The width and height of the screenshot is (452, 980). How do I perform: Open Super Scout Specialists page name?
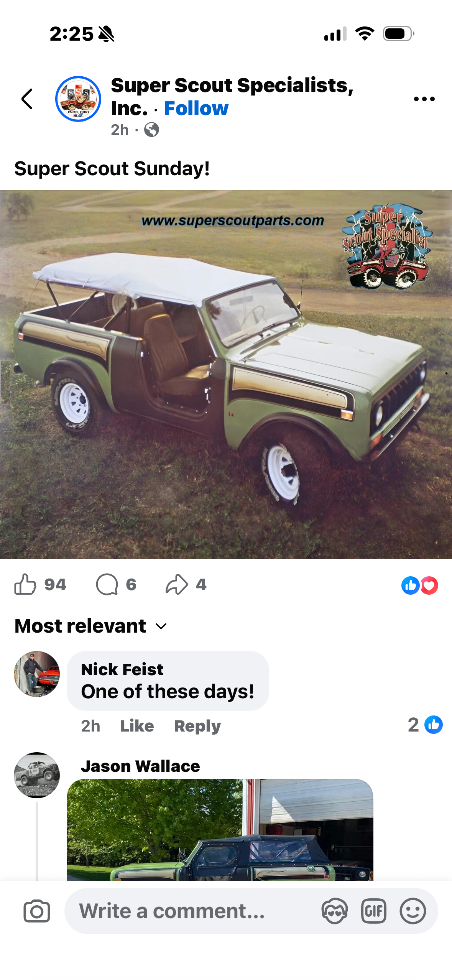click(232, 96)
